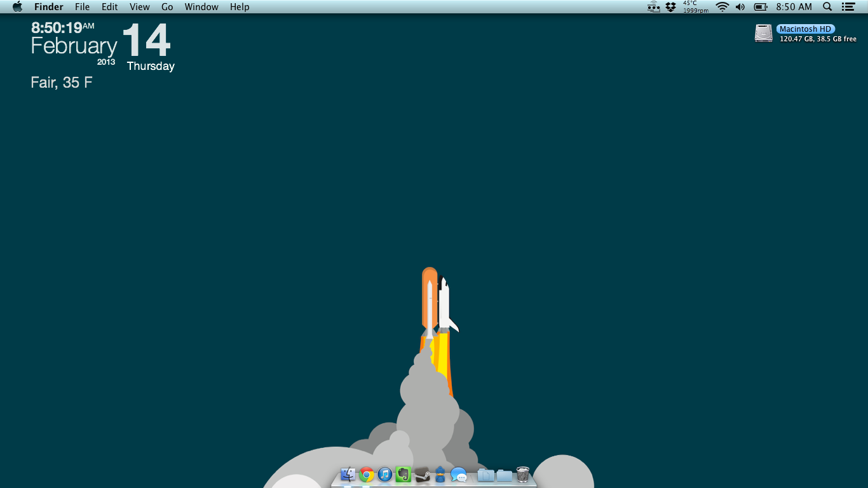Image resolution: width=868 pixels, height=488 pixels.
Task: Open the Trash in the Dock
Action: click(x=522, y=474)
